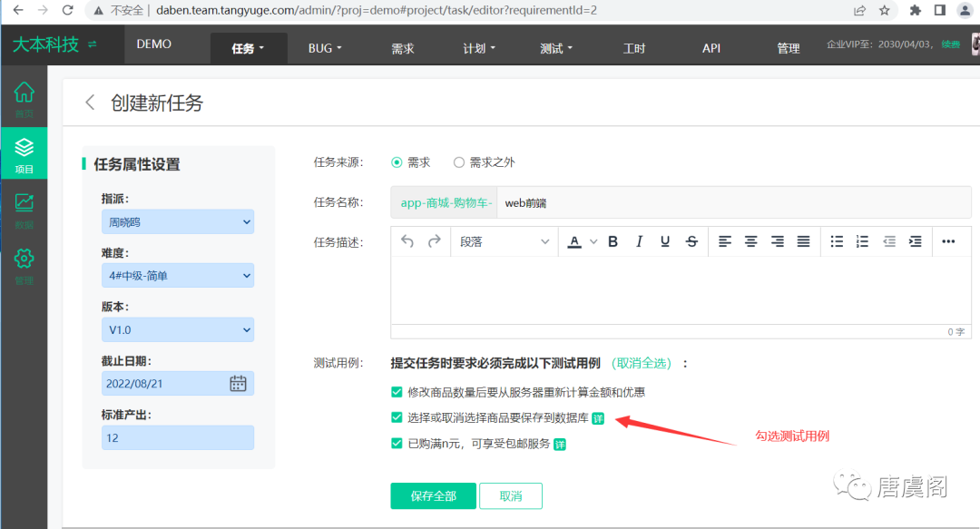The width and height of the screenshot is (980, 529).
Task: Reload the browser page
Action: coord(67,10)
